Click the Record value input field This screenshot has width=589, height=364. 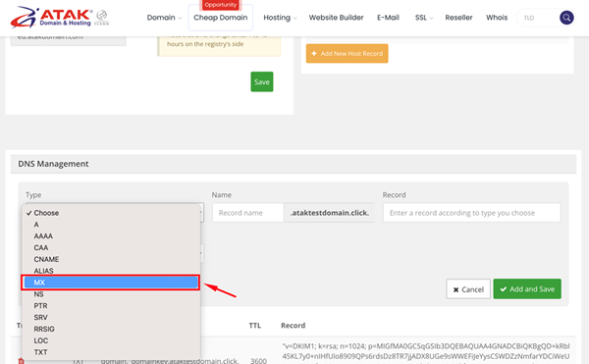coord(472,213)
